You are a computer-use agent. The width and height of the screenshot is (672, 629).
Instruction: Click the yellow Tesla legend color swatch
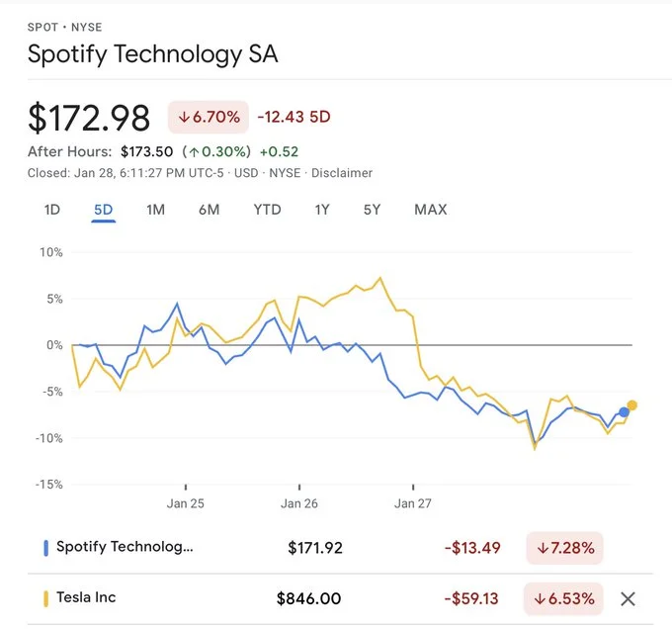[46, 598]
